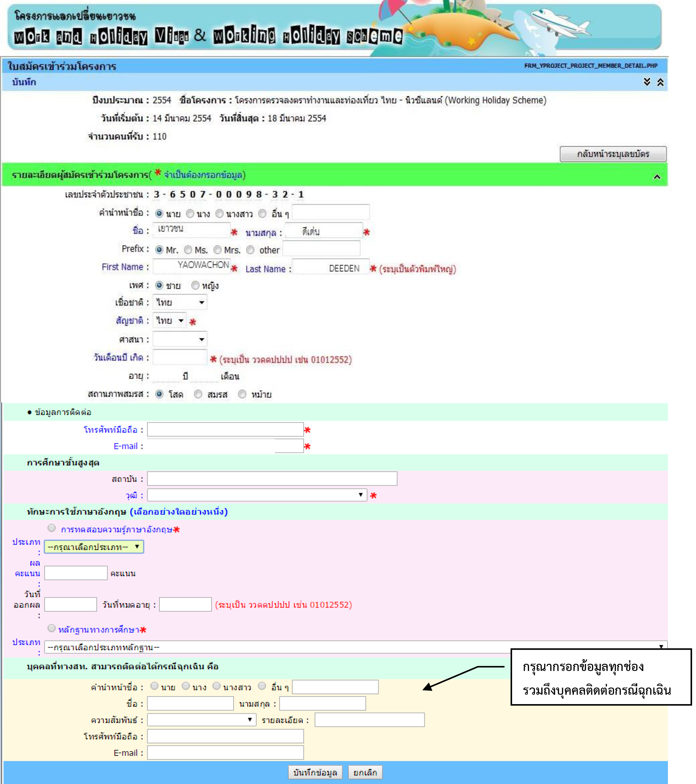Select the Ms. prefix radio button

click(188, 250)
